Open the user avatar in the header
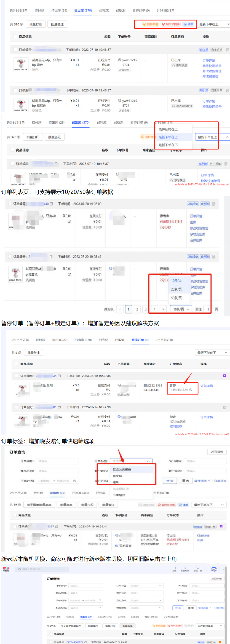Viewport: 230px width, 644px height. (x=214, y=569)
